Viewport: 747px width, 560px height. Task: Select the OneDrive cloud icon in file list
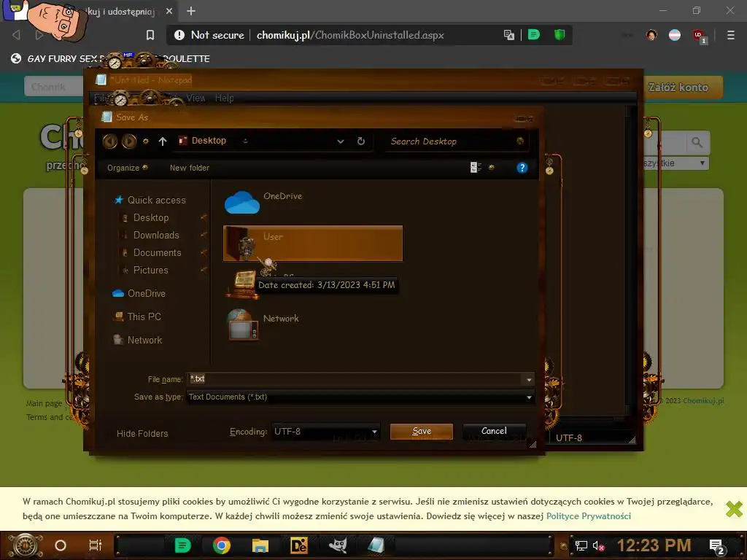point(242,203)
